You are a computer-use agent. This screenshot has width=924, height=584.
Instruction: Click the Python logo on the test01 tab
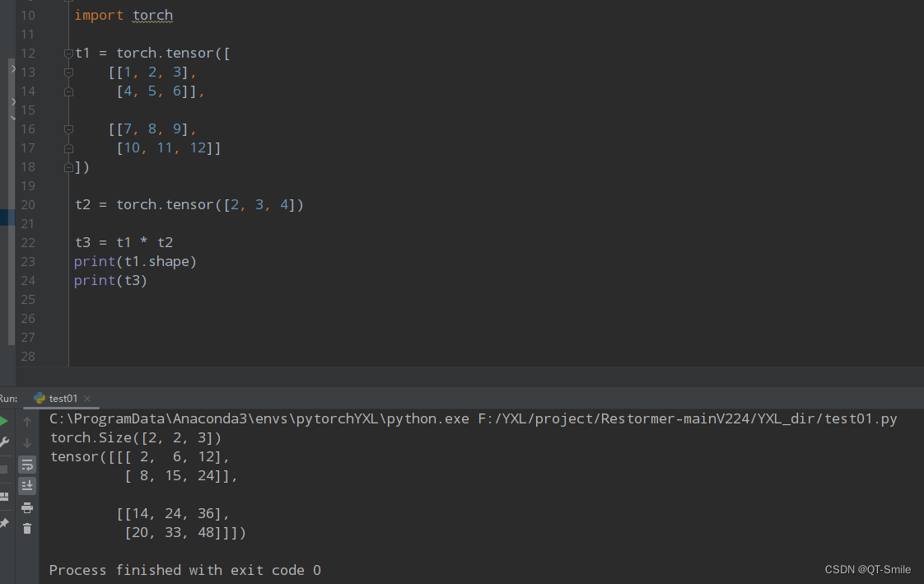coord(39,398)
